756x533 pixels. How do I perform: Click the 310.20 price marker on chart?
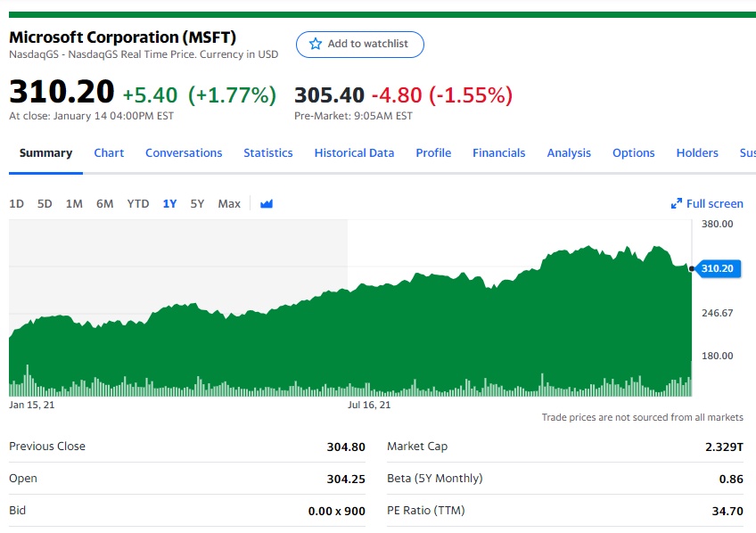coord(718,268)
